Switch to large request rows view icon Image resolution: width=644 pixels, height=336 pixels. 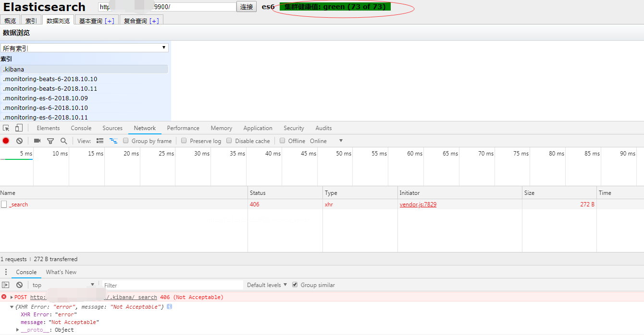[x=100, y=141]
